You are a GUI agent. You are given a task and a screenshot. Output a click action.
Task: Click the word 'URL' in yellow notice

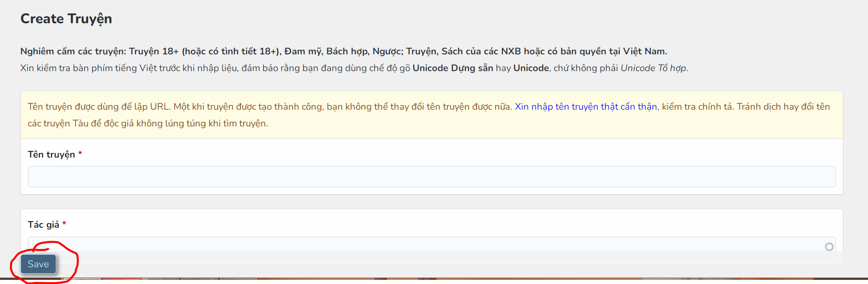point(159,106)
